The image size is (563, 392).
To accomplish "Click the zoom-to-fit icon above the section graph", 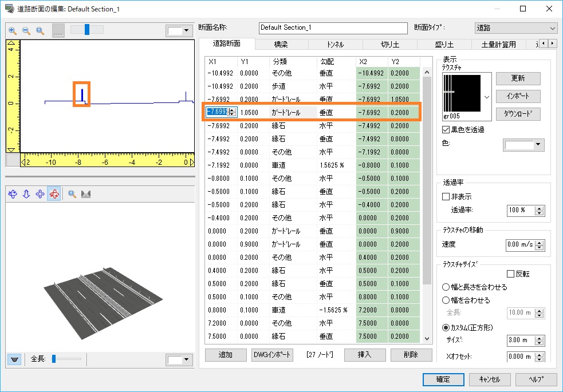I will 40,30.
